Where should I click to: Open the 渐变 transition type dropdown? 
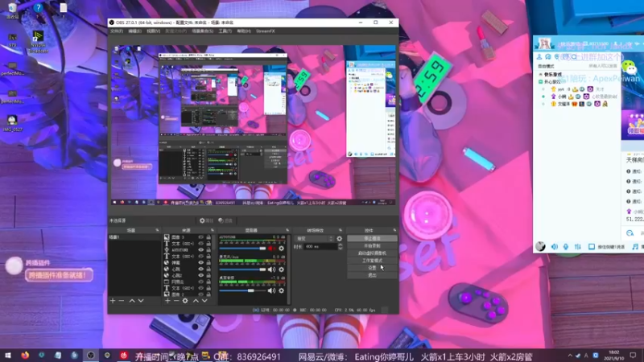(315, 238)
